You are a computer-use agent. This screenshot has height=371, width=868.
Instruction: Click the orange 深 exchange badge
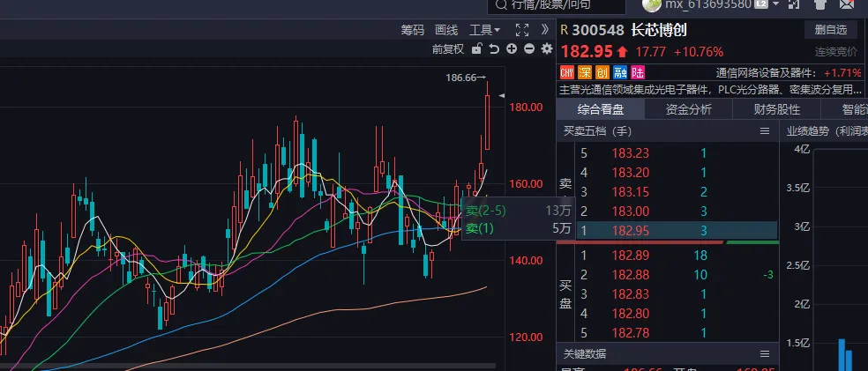[585, 72]
